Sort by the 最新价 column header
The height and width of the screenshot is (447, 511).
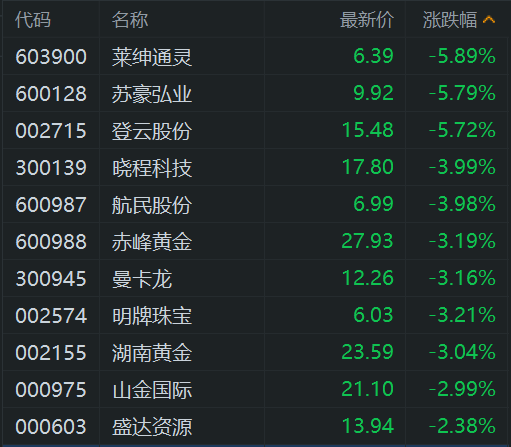click(x=367, y=20)
